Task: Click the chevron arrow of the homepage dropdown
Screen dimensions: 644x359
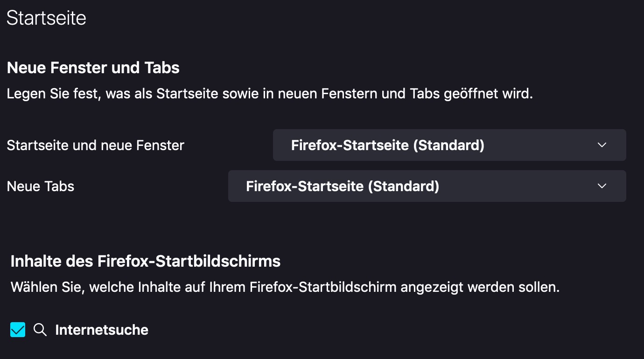Action: point(602,145)
